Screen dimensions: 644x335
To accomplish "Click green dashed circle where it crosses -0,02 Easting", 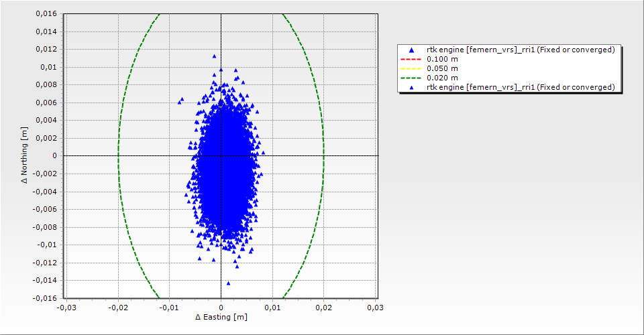I will (118, 155).
